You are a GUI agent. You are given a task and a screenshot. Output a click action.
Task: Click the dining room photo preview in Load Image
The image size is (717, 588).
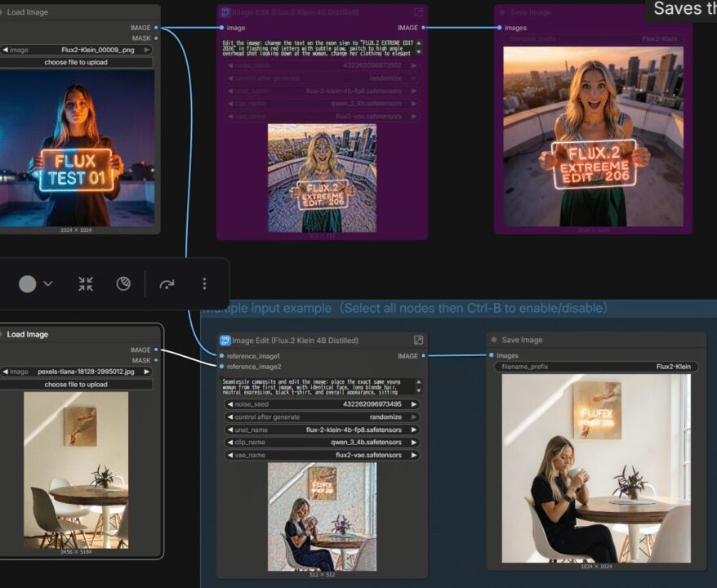click(76, 470)
